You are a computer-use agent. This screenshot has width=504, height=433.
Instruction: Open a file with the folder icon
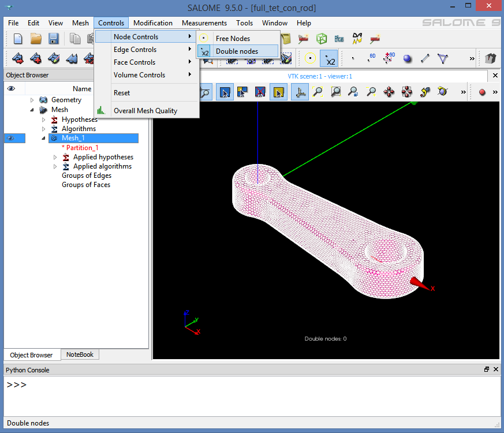36,39
